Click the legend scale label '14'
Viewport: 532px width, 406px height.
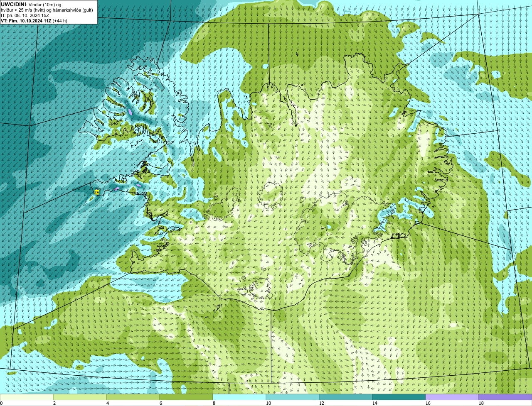[375, 403]
